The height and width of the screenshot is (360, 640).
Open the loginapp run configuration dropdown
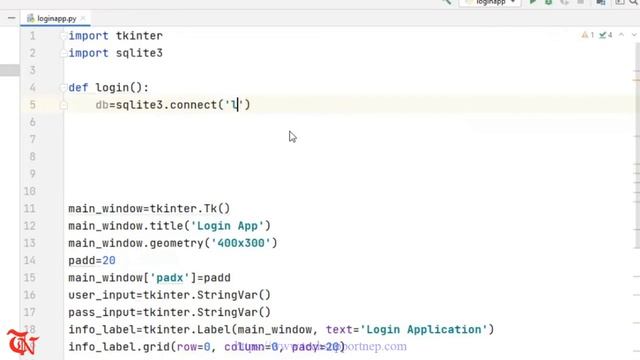coord(490,2)
